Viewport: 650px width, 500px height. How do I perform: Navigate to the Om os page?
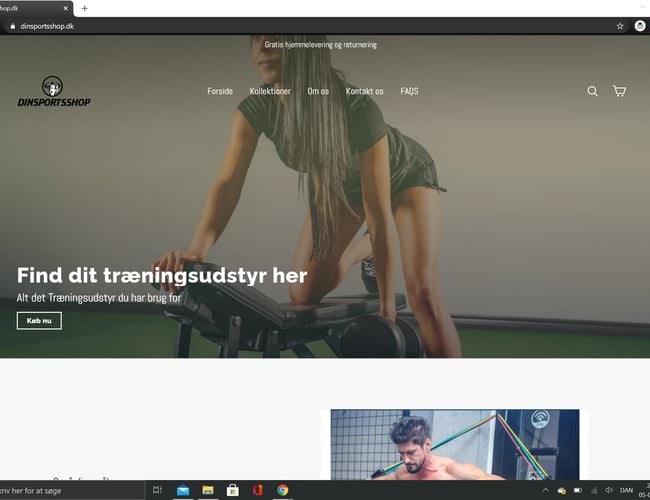pyautogui.click(x=318, y=91)
